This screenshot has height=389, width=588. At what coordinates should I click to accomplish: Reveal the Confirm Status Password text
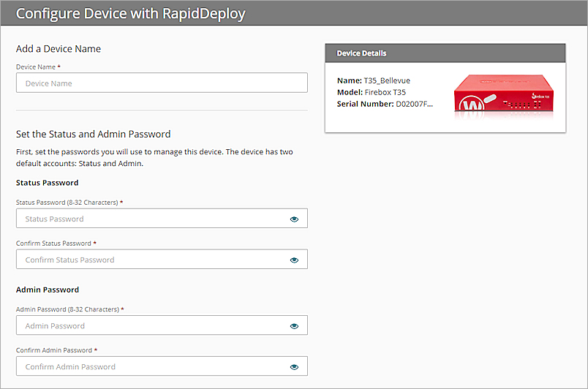294,260
